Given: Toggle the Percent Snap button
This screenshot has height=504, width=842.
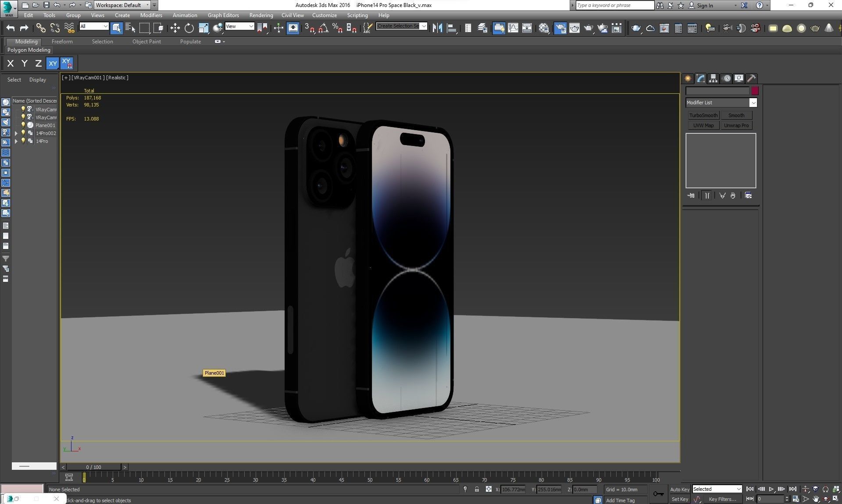Looking at the screenshot, I should tap(337, 28).
